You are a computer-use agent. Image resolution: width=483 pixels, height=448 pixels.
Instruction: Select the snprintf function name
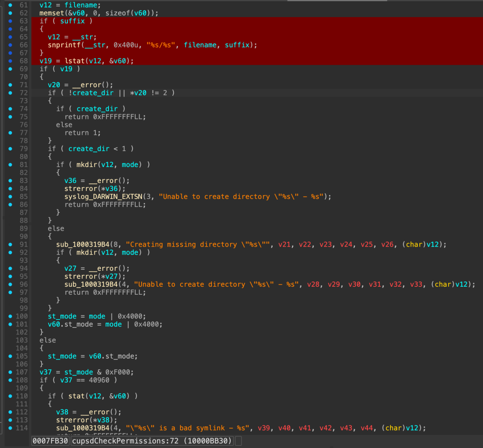click(x=64, y=45)
